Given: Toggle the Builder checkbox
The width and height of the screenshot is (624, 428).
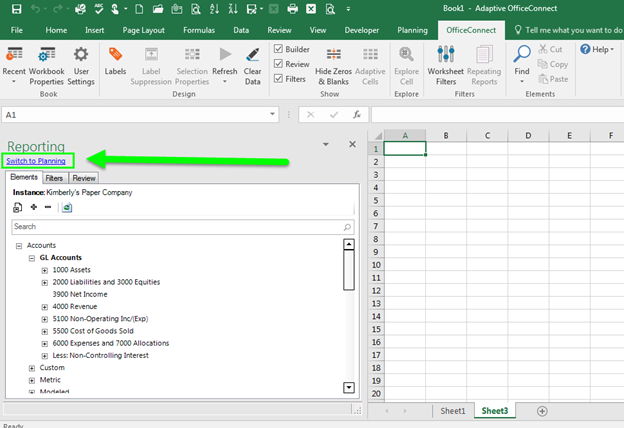Looking at the screenshot, I should (278, 49).
